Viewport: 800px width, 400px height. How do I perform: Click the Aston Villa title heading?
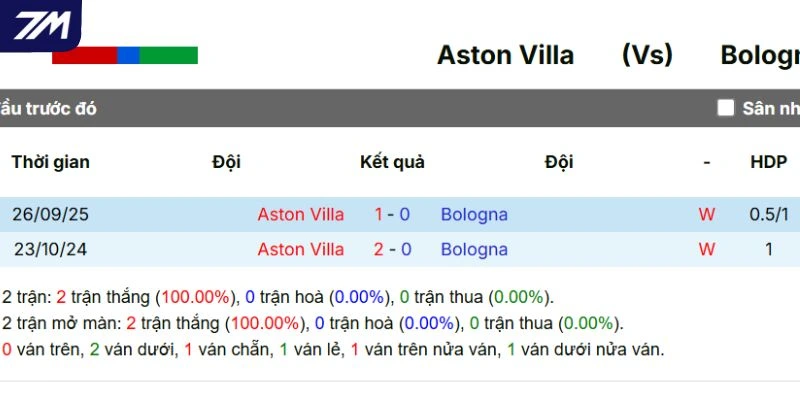(505, 55)
